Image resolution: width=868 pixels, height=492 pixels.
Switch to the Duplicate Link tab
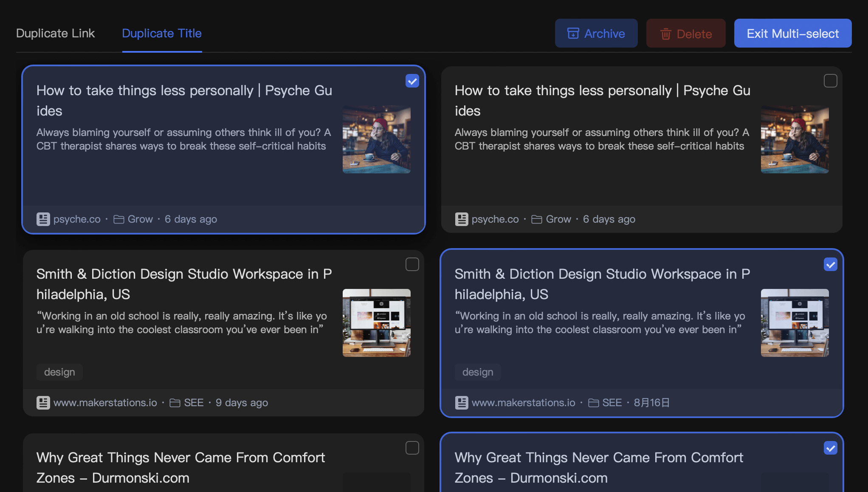point(55,33)
